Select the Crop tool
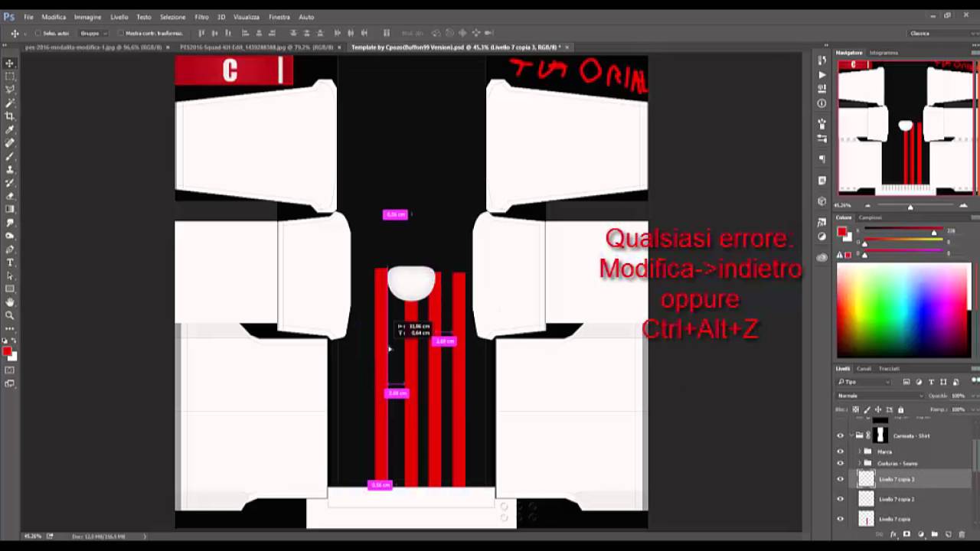 click(x=10, y=116)
